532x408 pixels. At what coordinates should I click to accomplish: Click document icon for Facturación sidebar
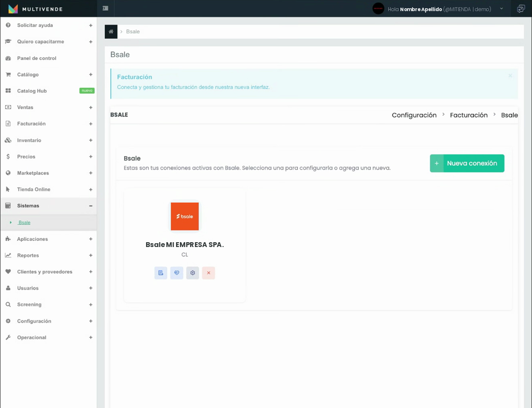[x=8, y=123]
